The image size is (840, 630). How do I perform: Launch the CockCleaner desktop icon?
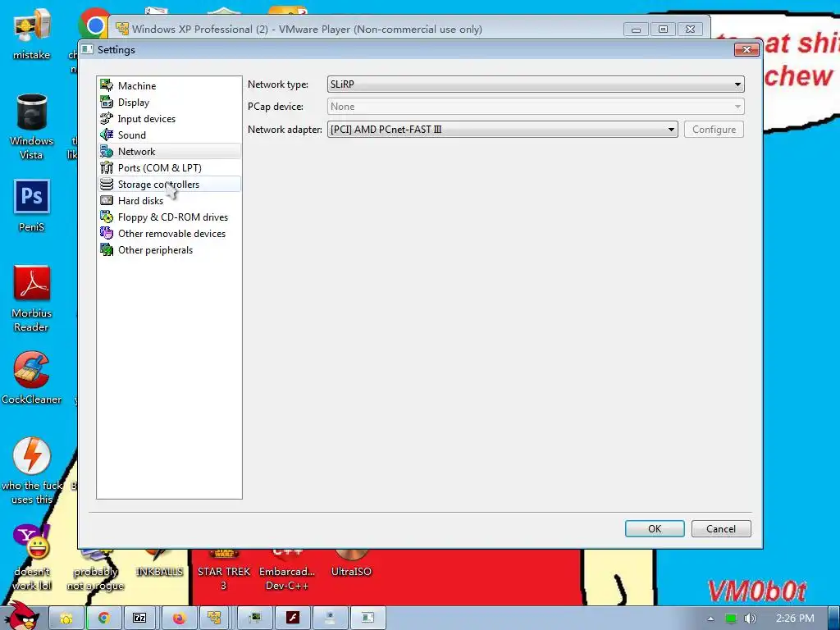pos(32,377)
